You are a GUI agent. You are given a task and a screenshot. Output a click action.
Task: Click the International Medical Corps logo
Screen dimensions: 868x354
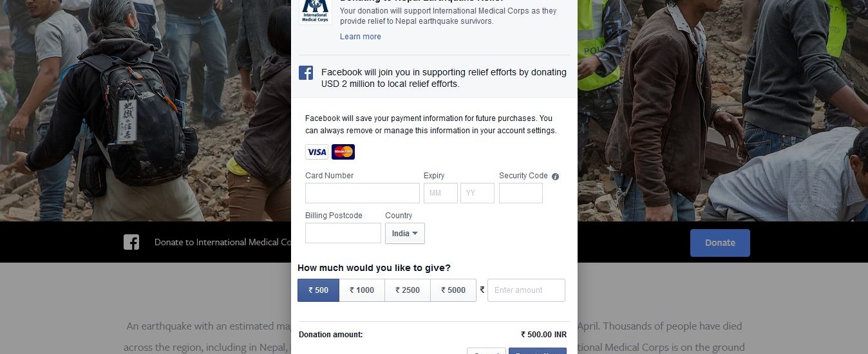(316, 12)
